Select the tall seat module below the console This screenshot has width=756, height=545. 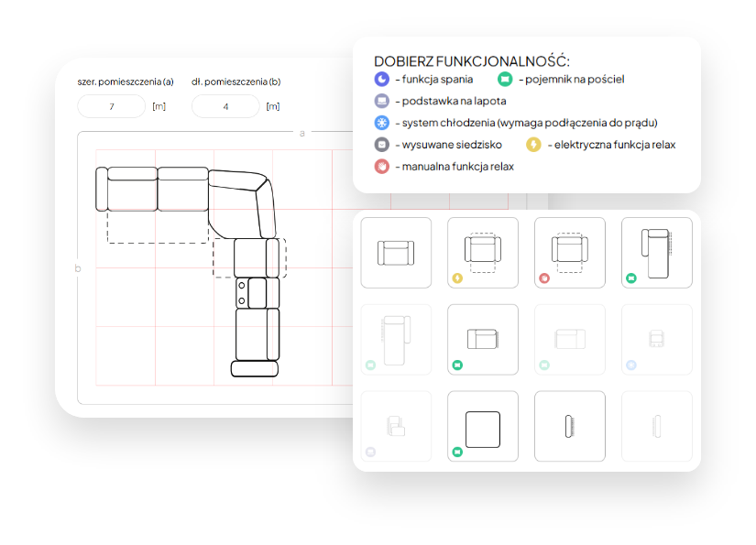257,334
